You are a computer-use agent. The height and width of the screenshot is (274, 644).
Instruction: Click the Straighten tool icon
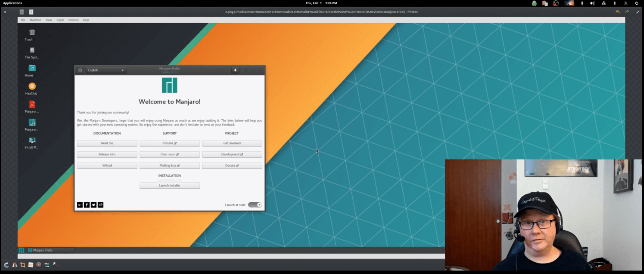[31, 265]
